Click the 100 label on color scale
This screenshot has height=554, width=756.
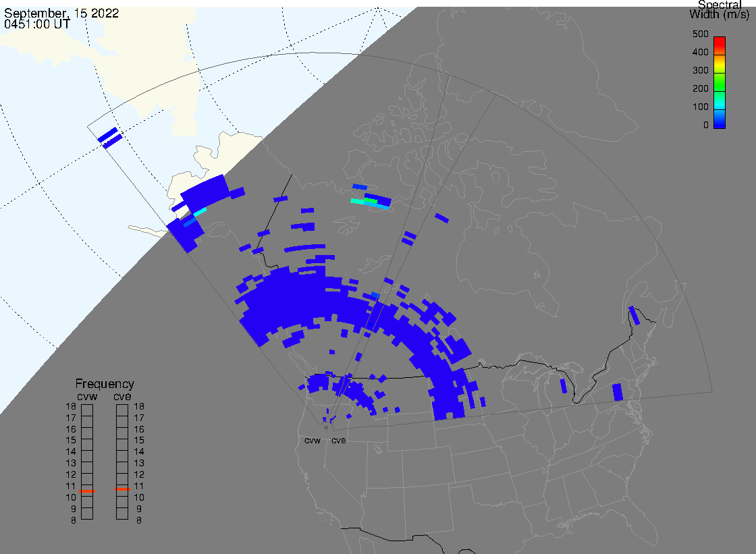[x=700, y=107]
